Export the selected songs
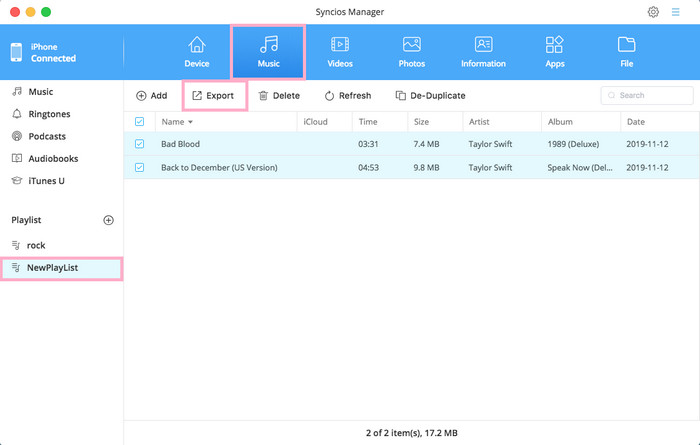 click(x=213, y=96)
